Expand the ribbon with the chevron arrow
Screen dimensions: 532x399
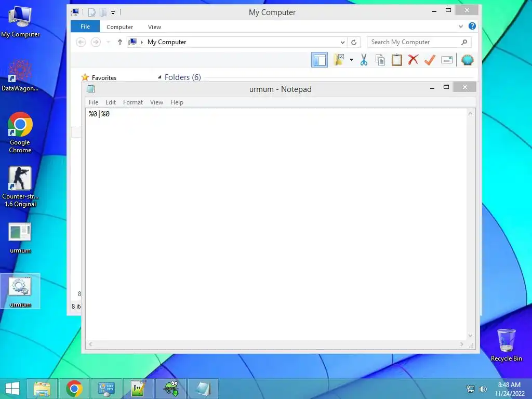click(461, 26)
